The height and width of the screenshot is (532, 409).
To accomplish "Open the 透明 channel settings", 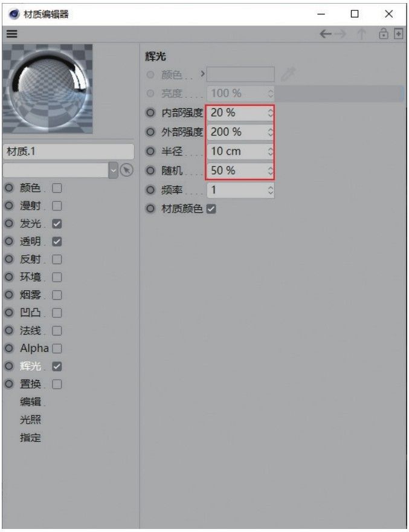I will [30, 241].
